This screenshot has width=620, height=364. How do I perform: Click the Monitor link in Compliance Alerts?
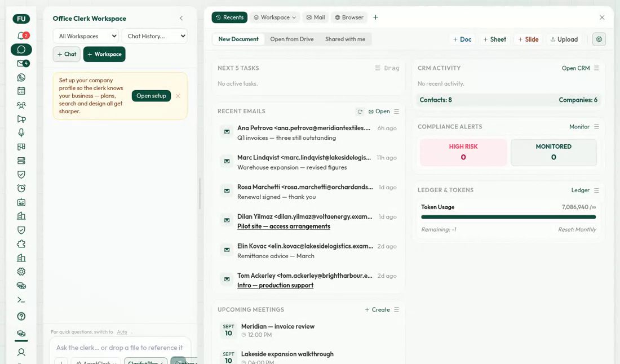click(x=579, y=126)
